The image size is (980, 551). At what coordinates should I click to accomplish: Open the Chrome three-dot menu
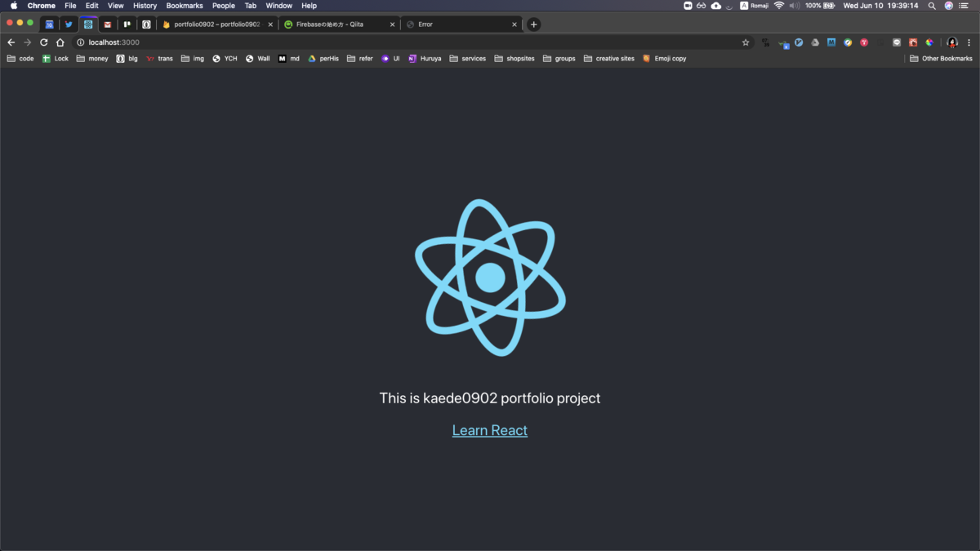pyautogui.click(x=969, y=42)
